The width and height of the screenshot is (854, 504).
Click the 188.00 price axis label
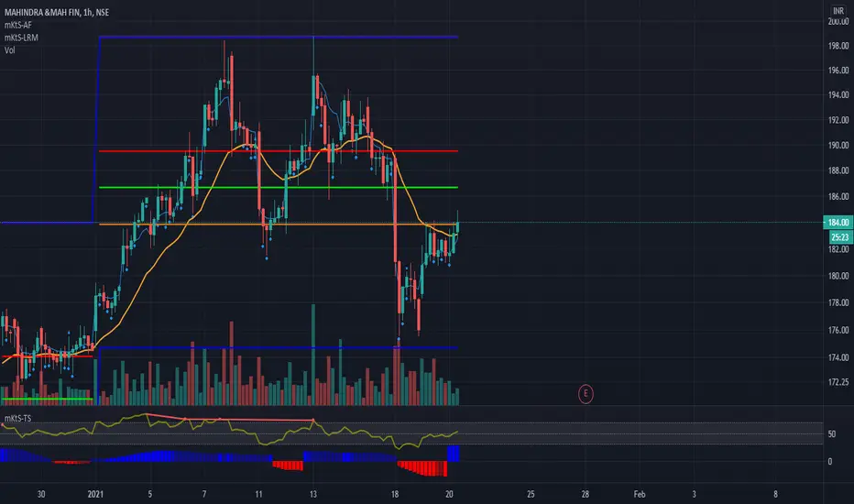tap(838, 170)
